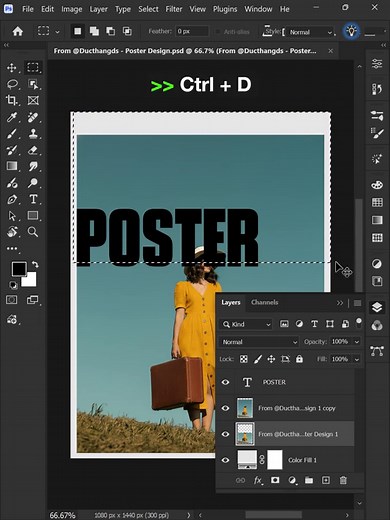Select the Spot Healing Brush tool
Screen dimensions: 390x520
[x=33, y=117]
